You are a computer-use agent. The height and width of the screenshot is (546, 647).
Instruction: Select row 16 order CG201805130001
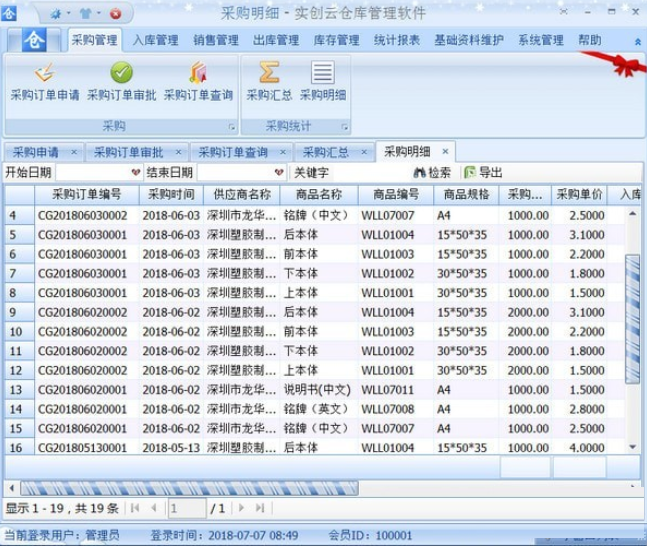coord(314,447)
